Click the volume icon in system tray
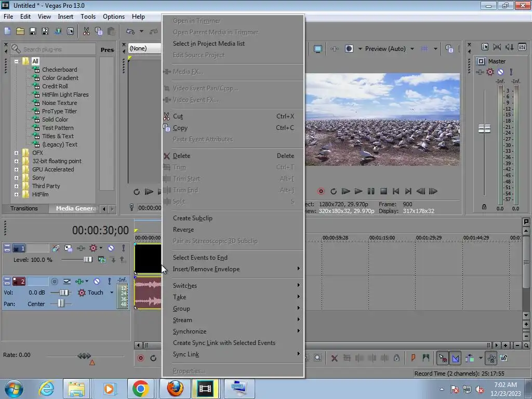This screenshot has height=399, width=532. point(480,389)
